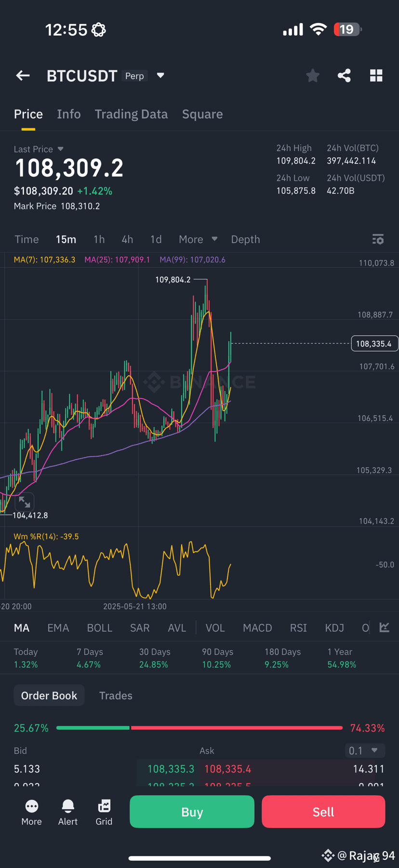Tap the bid/ask ratio bar
Viewport: 399px width, 868px height.
[199, 728]
